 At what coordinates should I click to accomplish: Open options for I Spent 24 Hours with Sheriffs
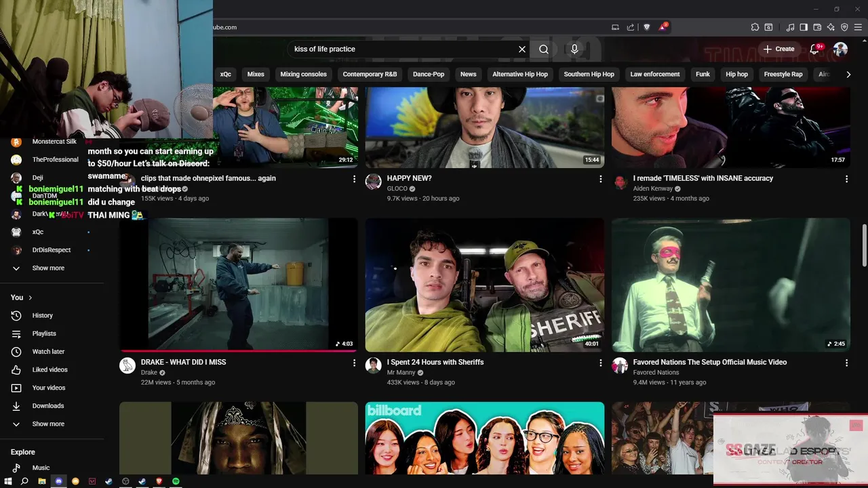[x=600, y=363]
